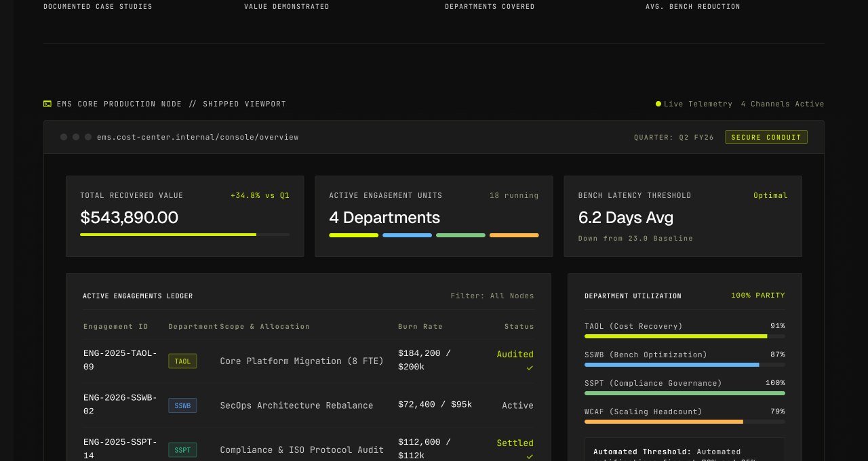868x461 pixels.
Task: Click the DEPARTMENT UTILIZATION heading
Action: point(633,296)
